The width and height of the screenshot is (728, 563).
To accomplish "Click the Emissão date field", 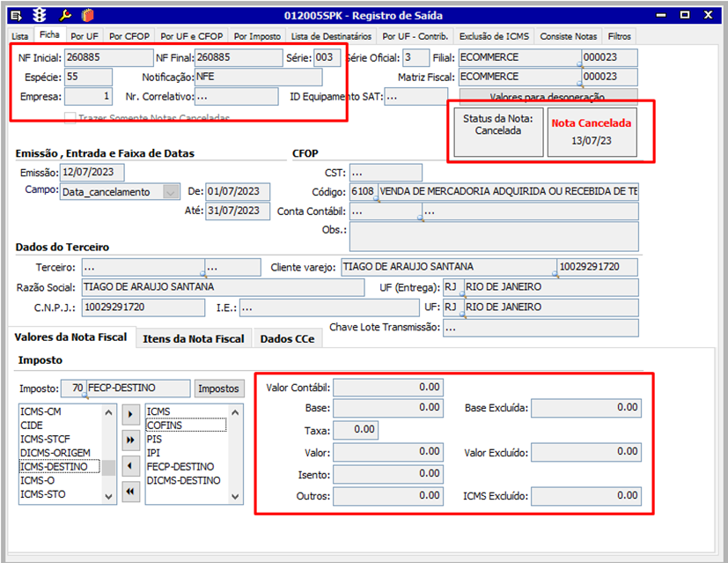I will click(x=92, y=173).
